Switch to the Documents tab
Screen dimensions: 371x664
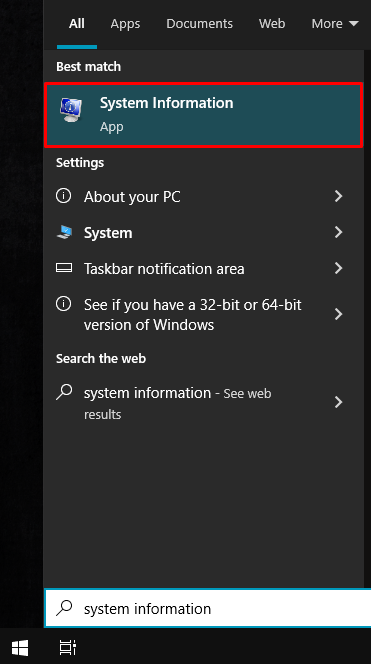point(199,24)
